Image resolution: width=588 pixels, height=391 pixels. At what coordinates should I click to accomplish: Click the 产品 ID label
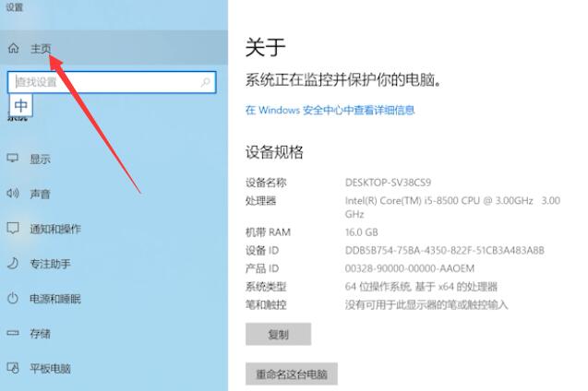[262, 268]
